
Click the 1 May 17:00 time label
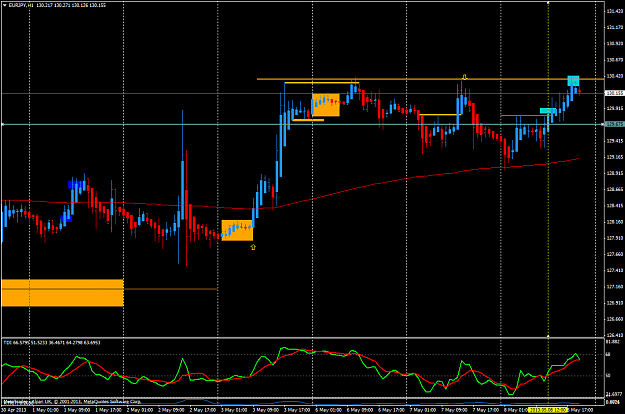pos(108,410)
